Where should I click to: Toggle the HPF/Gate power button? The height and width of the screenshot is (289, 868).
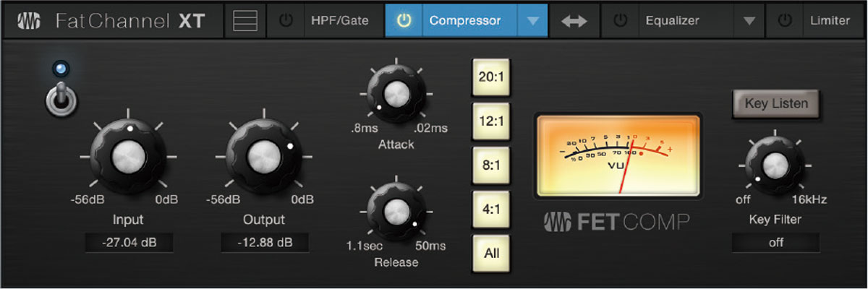pos(286,21)
